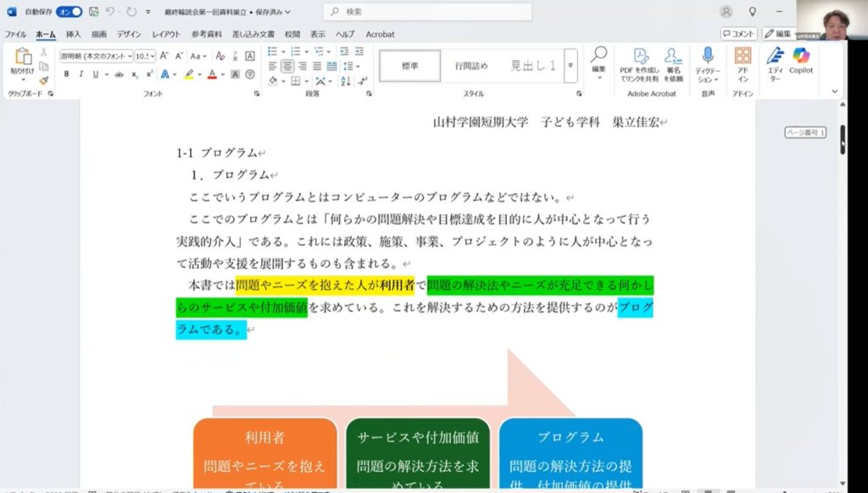
Task: Click the エディター editor icon
Action: [775, 61]
